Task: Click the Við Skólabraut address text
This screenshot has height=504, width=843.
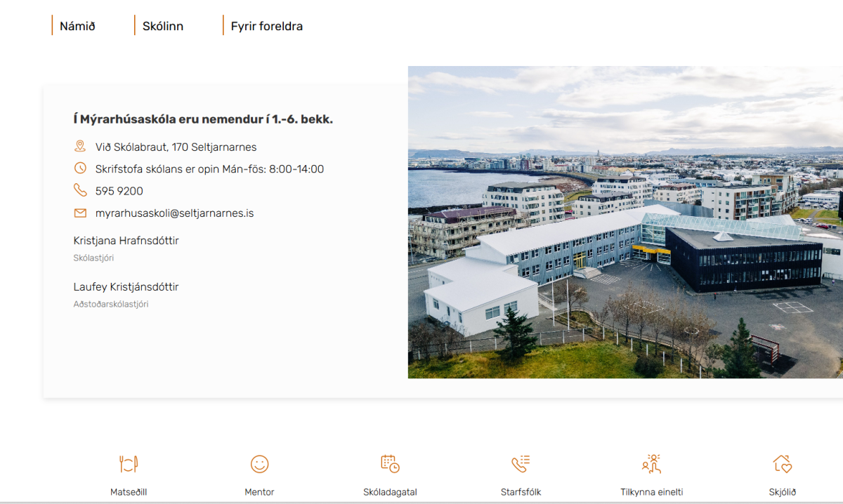Action: 176,147
